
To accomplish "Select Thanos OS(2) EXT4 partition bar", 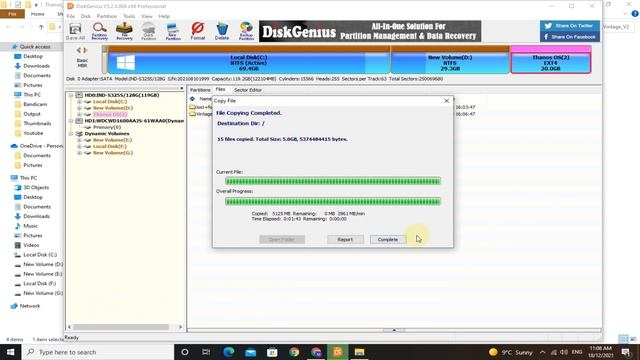I will pyautogui.click(x=551, y=60).
